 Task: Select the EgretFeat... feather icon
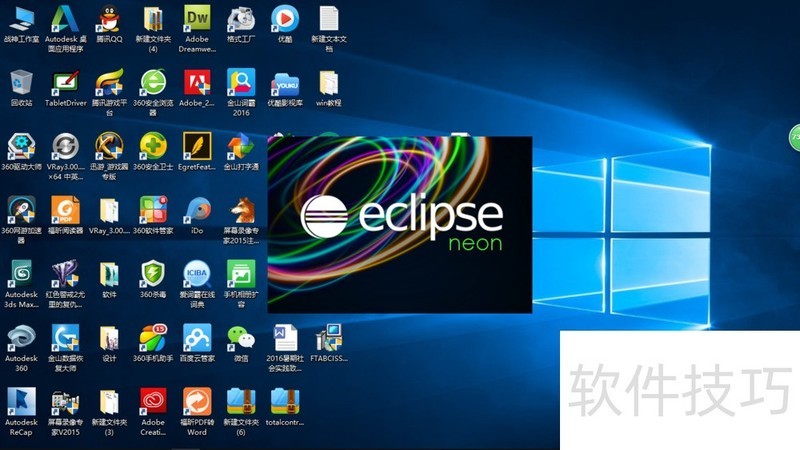coord(197,147)
